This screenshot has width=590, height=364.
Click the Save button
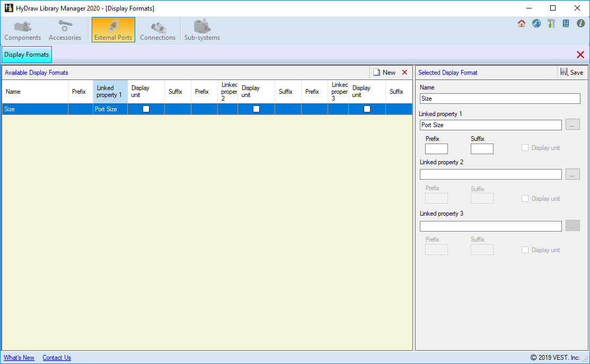click(571, 73)
